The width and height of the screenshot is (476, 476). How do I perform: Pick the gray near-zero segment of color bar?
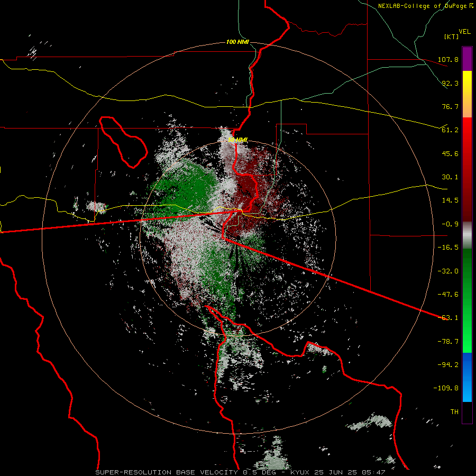click(467, 235)
